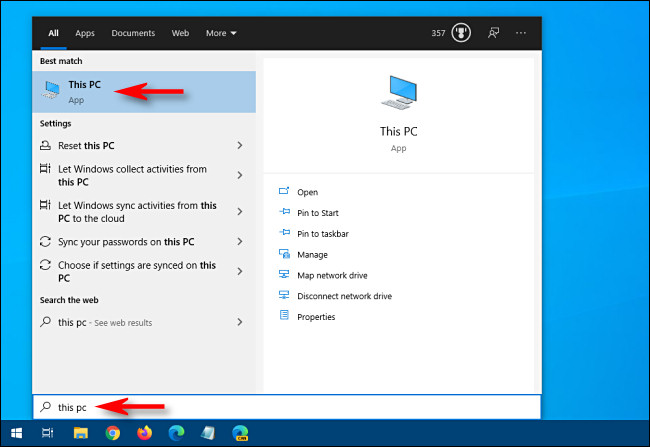Screen dimensions: 650x447
Task: Click the web search magnifier icon
Action: 46,322
